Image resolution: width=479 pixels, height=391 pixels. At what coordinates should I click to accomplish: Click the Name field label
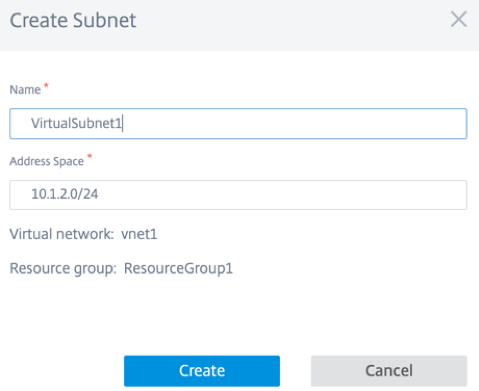coord(25,90)
